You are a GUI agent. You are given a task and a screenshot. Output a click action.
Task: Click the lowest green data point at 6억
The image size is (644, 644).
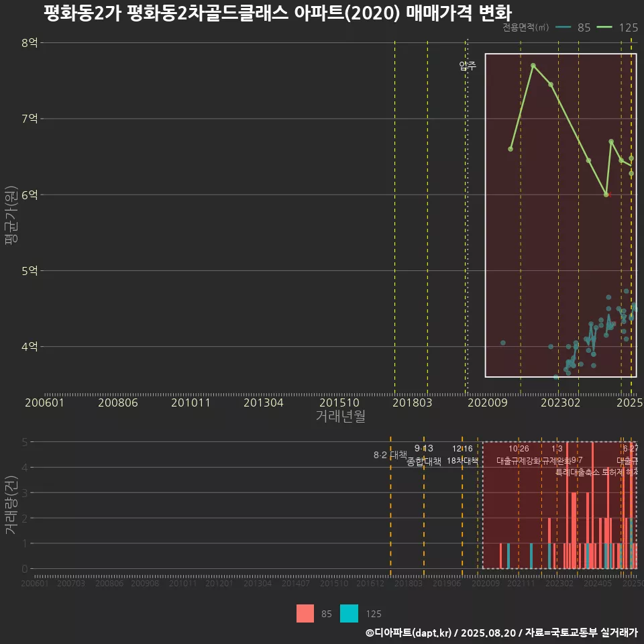pos(606,195)
